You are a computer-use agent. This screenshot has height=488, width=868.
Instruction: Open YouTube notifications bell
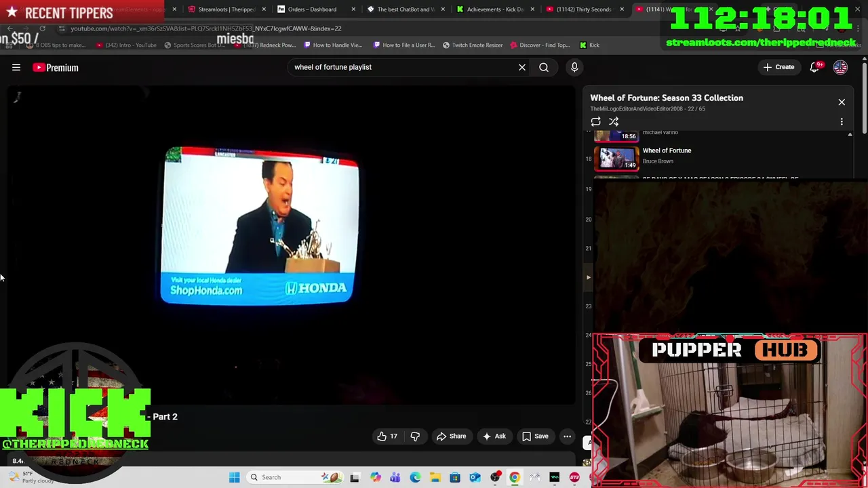815,67
